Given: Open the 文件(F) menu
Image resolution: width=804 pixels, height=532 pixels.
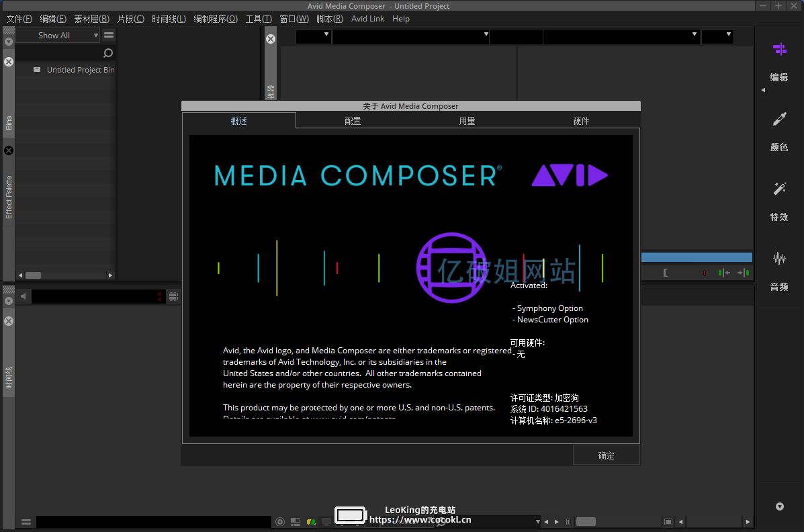Looking at the screenshot, I should [19, 19].
